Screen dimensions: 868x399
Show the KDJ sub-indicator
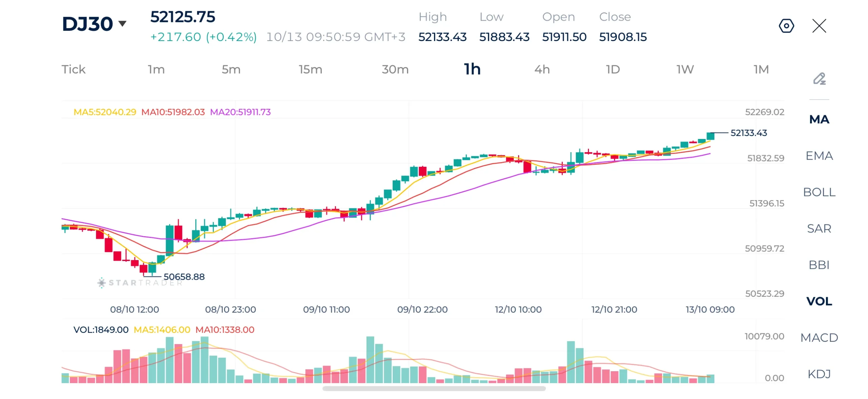[819, 374]
